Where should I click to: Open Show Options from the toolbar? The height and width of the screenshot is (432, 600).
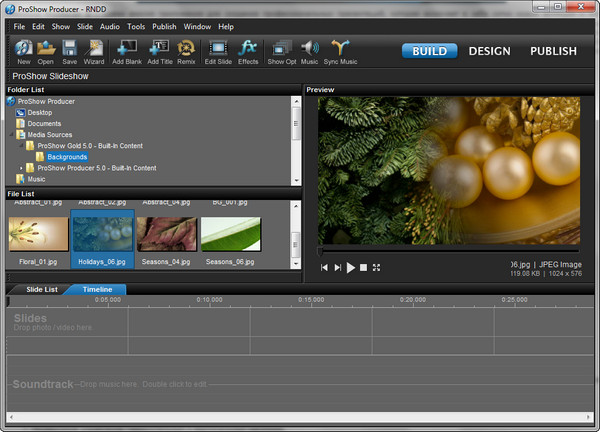[281, 48]
